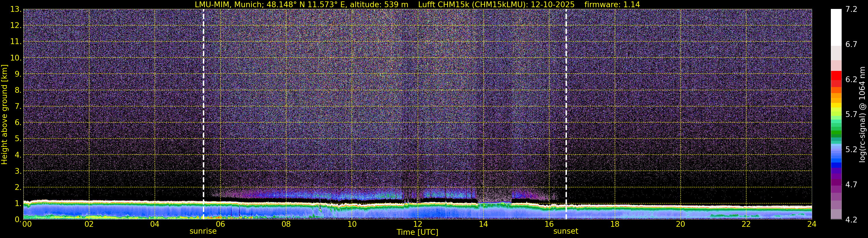Click the height-axis tick label "11."
The height and width of the screenshot is (238, 868).
click(x=16, y=42)
